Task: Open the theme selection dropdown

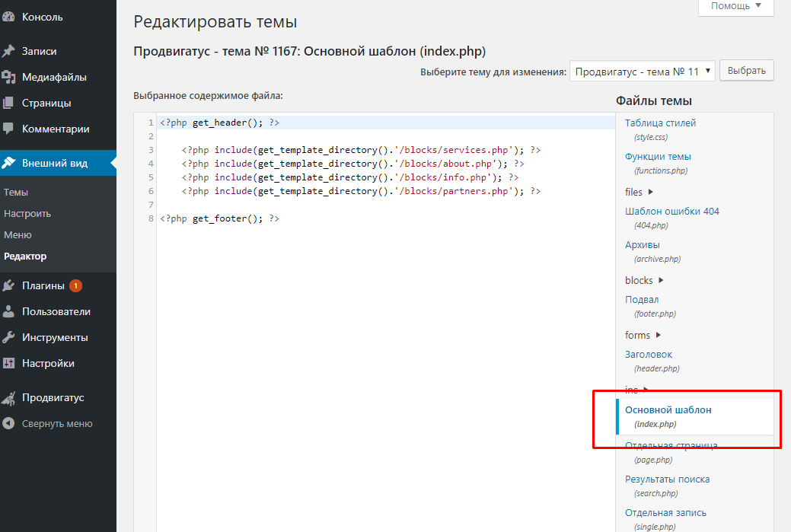Action: click(x=642, y=71)
